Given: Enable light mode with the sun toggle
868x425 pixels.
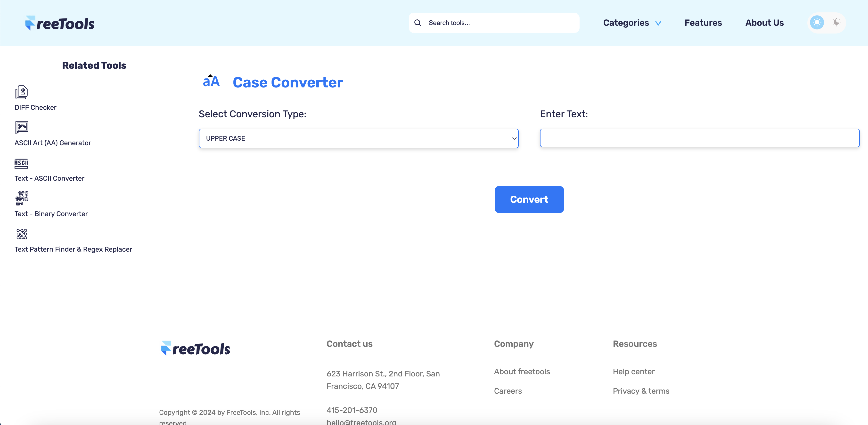Looking at the screenshot, I should (x=816, y=22).
